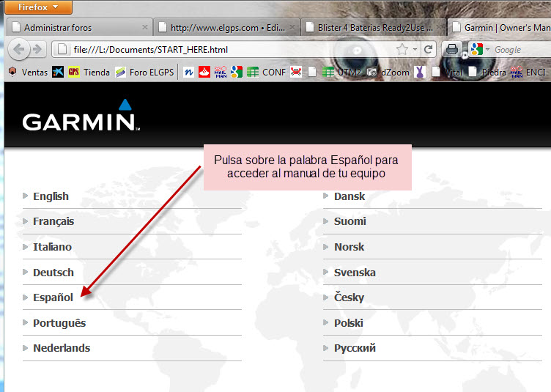Open the Foro ELGPS bookmark

click(x=145, y=72)
